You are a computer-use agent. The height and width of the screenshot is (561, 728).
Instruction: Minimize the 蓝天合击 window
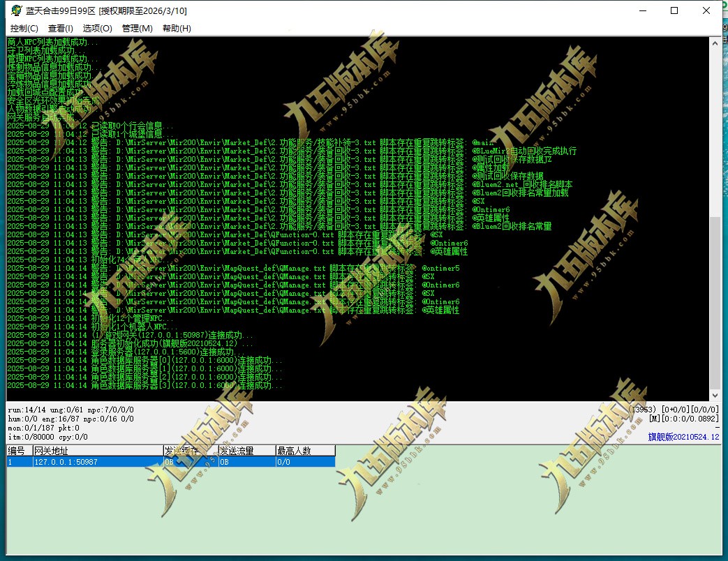click(x=643, y=10)
